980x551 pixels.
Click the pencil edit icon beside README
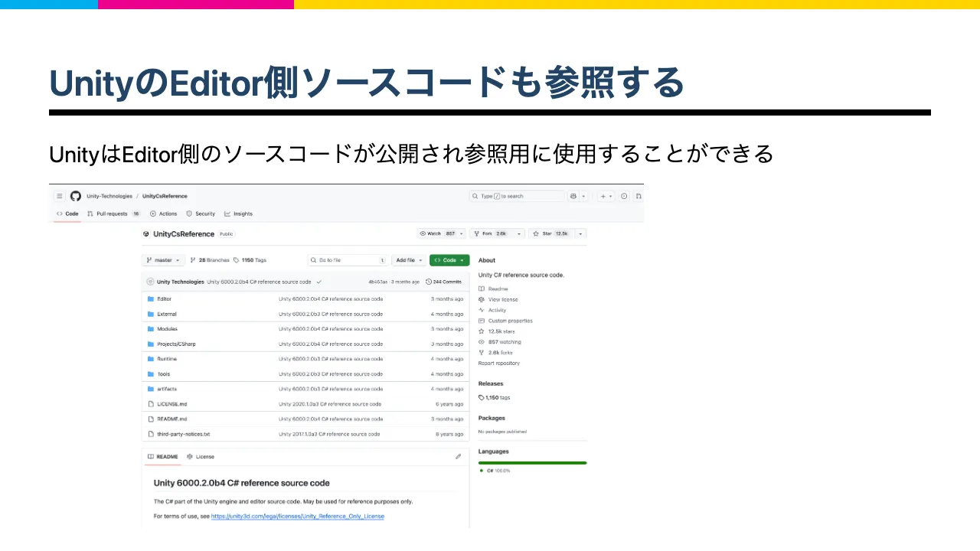click(458, 456)
